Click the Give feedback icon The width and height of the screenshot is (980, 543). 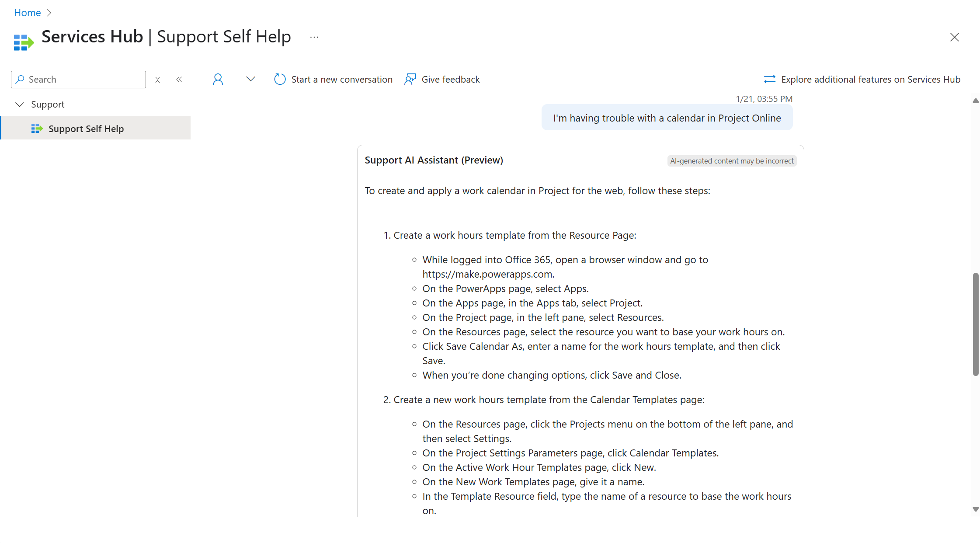point(410,78)
